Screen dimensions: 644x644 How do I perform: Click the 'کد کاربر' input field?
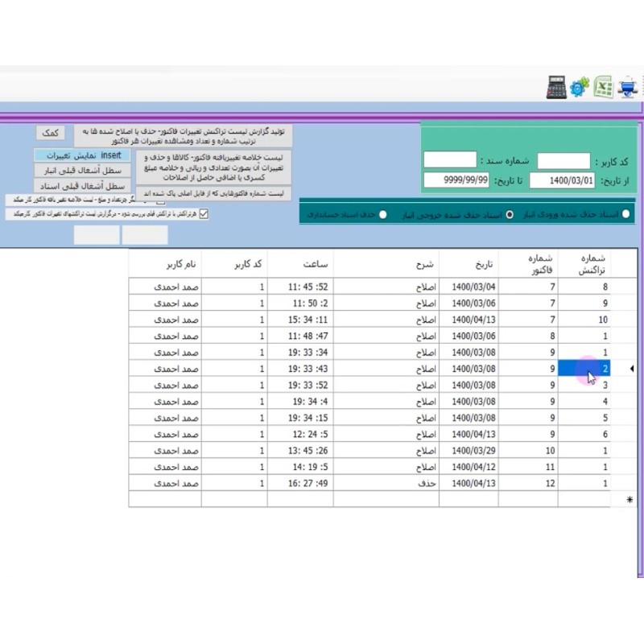pos(563,161)
